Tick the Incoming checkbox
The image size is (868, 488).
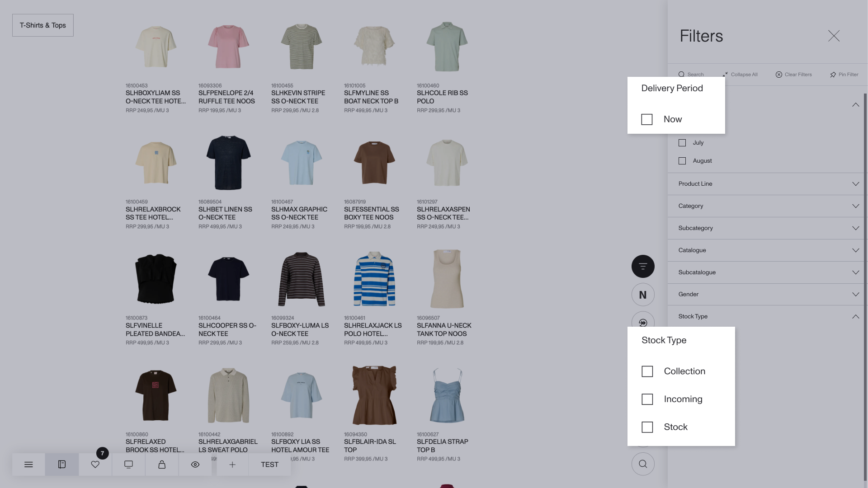pyautogui.click(x=647, y=399)
